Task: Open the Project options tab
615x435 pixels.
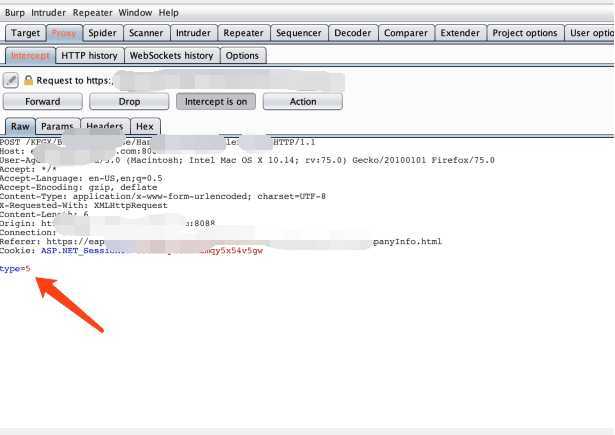Action: [525, 33]
